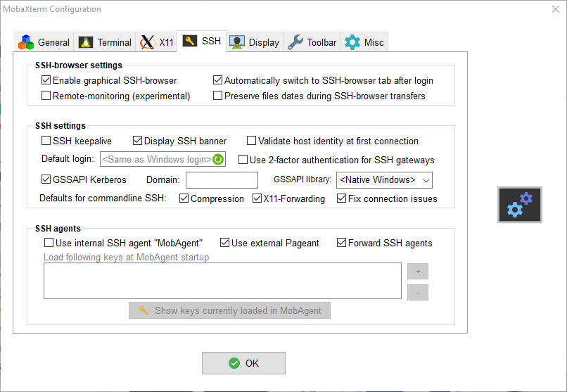The image size is (567, 392).
Task: Click the minus button to remove key
Action: [418, 293]
